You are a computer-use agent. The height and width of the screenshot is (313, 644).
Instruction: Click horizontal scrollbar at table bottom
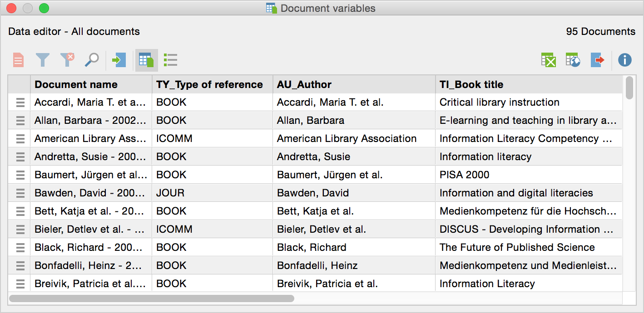click(x=152, y=298)
